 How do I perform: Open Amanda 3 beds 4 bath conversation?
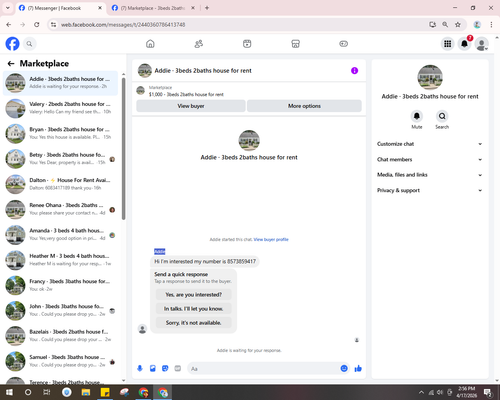tap(60, 235)
